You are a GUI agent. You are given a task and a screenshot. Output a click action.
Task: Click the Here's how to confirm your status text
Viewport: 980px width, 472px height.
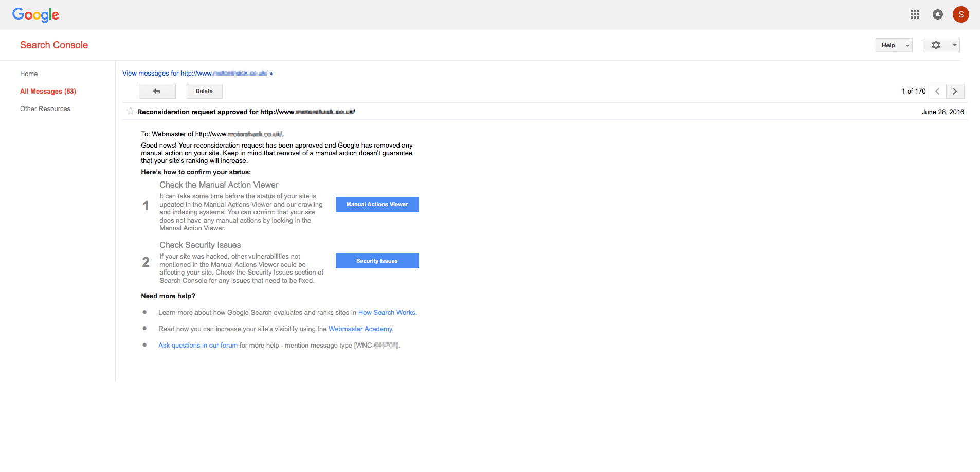pos(196,172)
